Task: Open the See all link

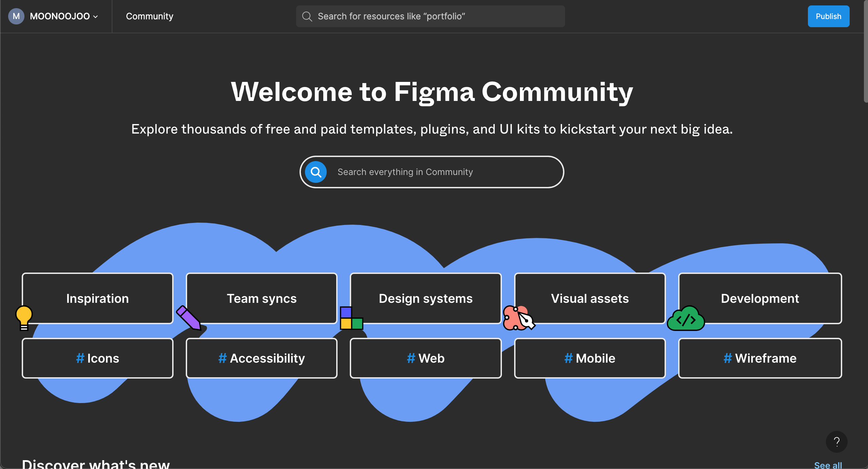Action: click(x=828, y=465)
